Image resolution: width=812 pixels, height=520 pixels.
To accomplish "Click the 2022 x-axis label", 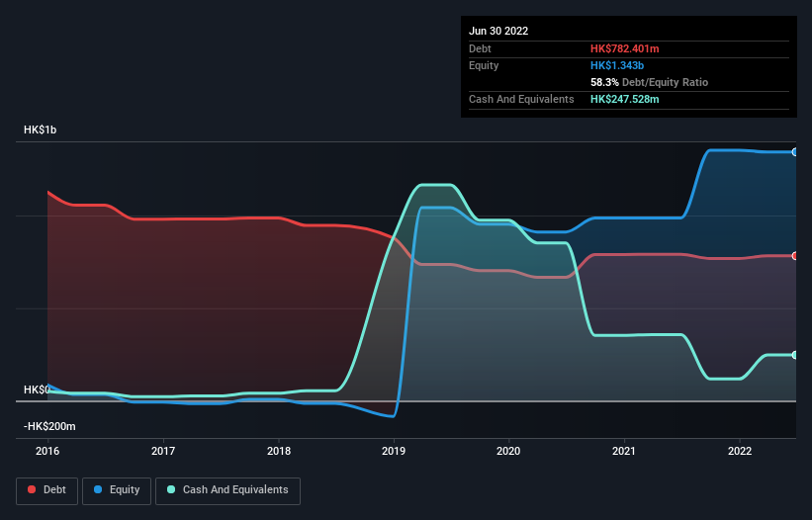I will click(740, 451).
